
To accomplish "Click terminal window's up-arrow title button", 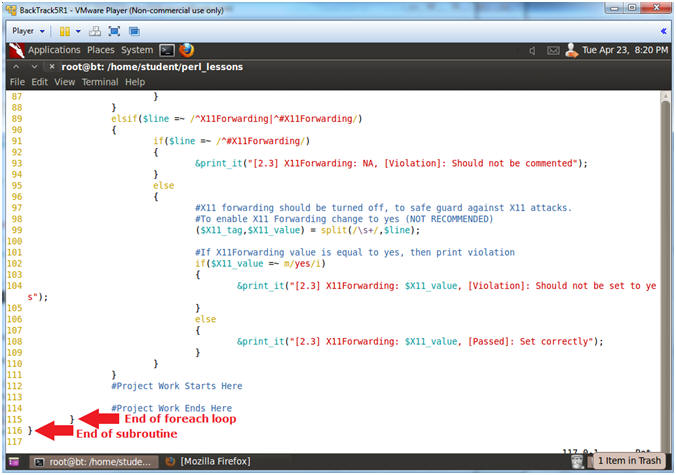I will [16, 67].
